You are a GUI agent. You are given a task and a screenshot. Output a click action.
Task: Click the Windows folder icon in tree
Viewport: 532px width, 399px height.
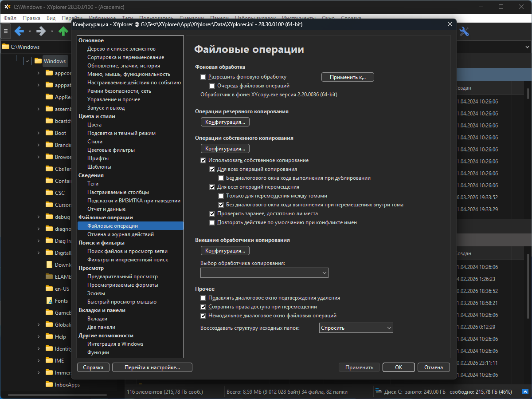38,61
